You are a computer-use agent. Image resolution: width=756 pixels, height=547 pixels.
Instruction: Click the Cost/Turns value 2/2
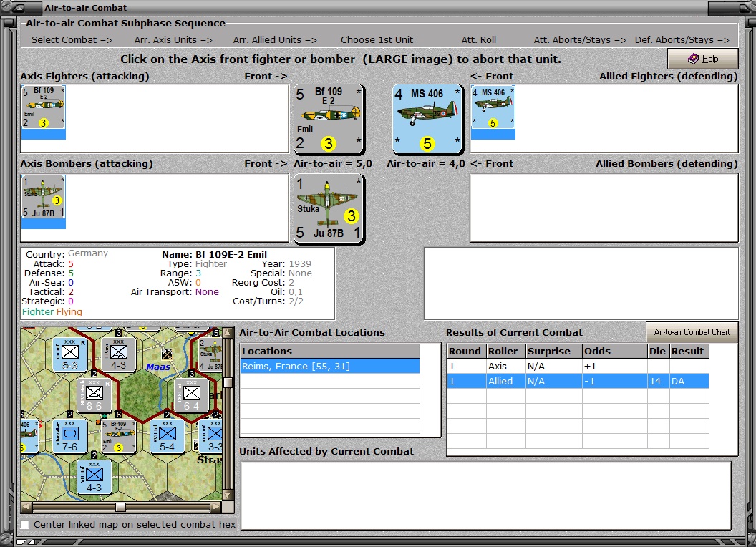click(296, 301)
